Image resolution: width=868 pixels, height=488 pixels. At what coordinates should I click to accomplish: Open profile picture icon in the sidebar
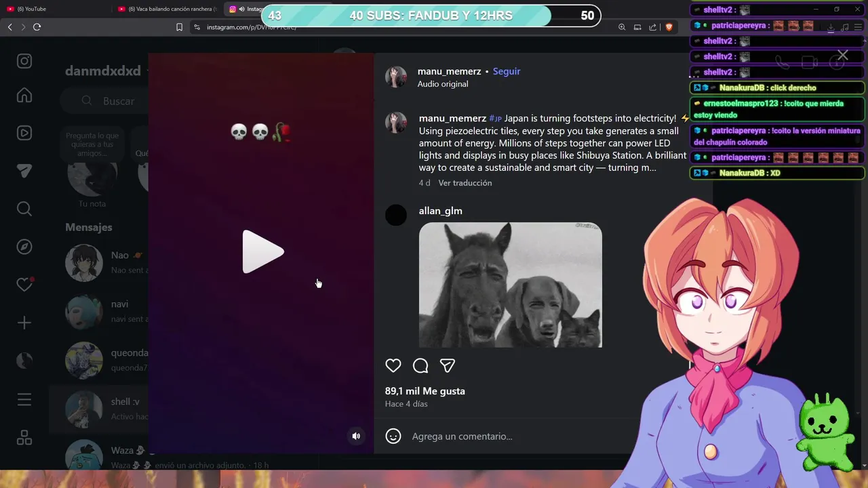click(x=24, y=361)
